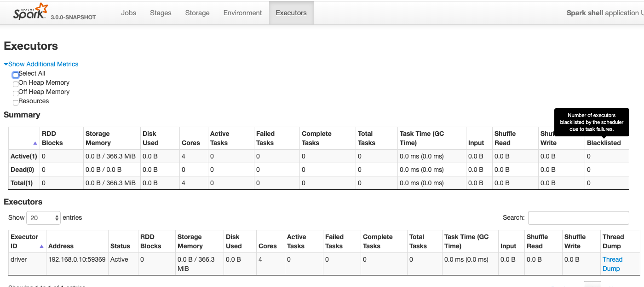
Task: Click the Executor ID sort arrow icon
Action: click(x=42, y=246)
